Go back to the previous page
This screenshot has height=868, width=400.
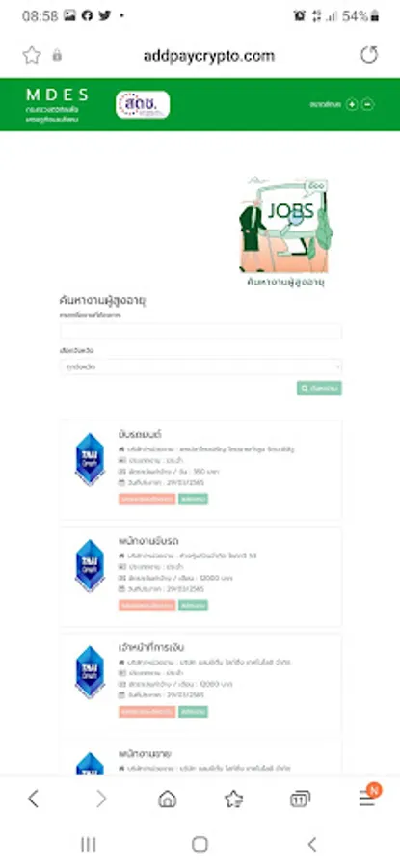(33, 799)
